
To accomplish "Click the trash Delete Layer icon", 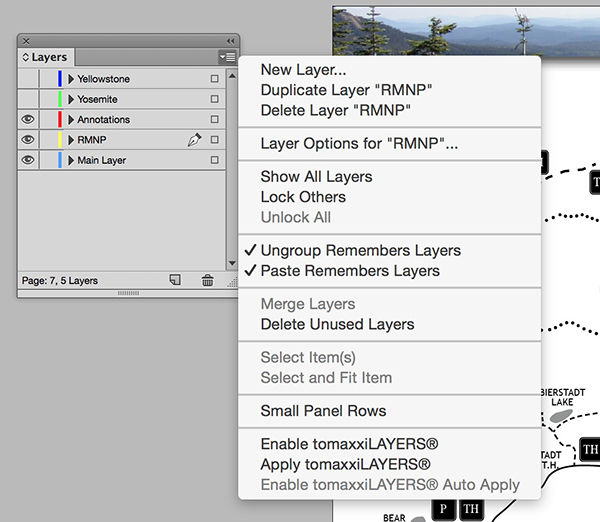I will pyautogui.click(x=208, y=281).
